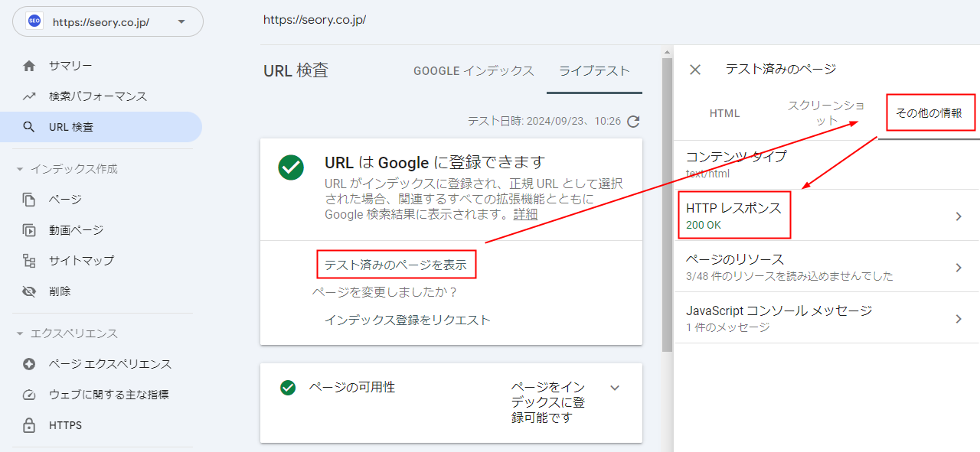Screen dimensions: 980x452
Task: Click the main content vertical scrollbar
Action: point(667,206)
